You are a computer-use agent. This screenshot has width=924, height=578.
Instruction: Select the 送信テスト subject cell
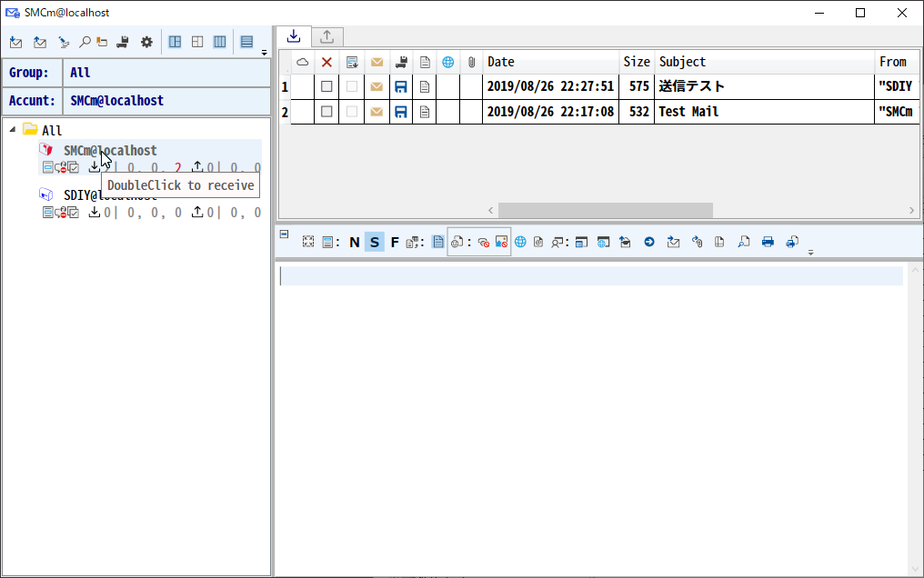click(x=764, y=86)
